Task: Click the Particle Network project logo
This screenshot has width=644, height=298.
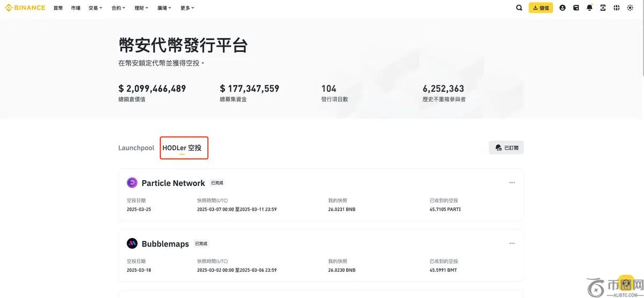Action: 132,183
